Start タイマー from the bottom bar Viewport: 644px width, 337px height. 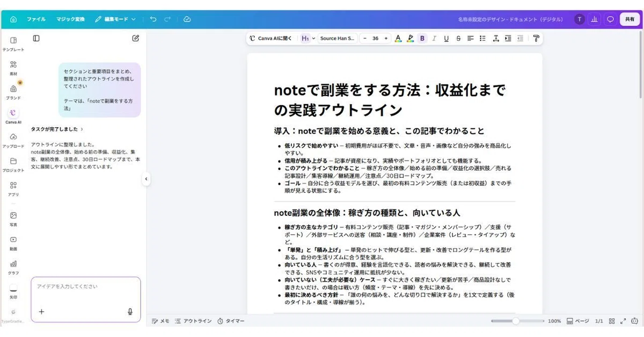pyautogui.click(x=231, y=321)
